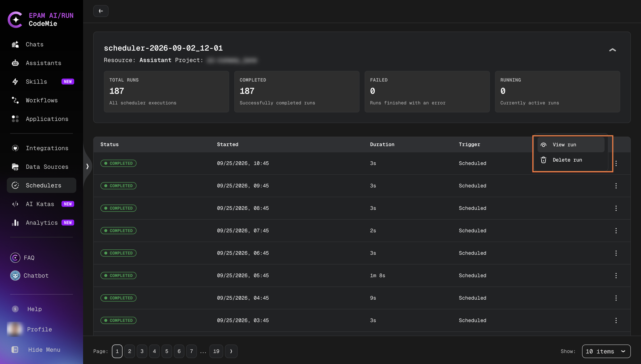
Task: Open Assistants in the sidebar
Action: pos(42,63)
